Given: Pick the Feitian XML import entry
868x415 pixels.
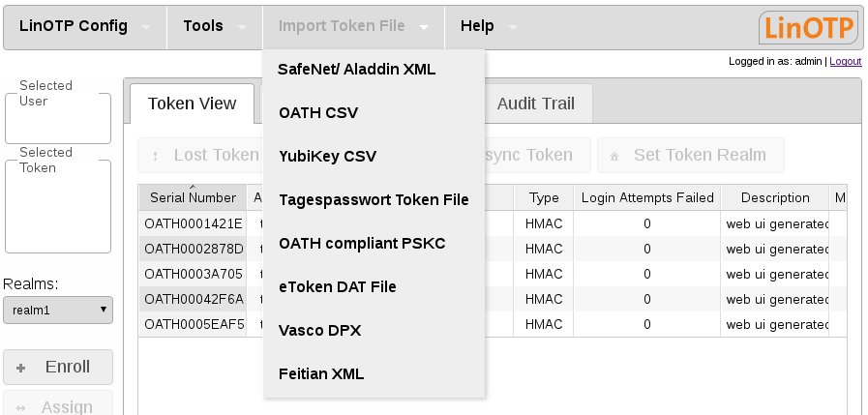Looking at the screenshot, I should [321, 373].
